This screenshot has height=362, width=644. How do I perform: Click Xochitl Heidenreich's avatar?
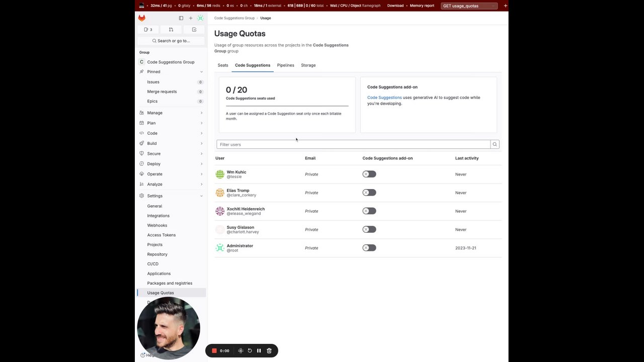pos(220,211)
